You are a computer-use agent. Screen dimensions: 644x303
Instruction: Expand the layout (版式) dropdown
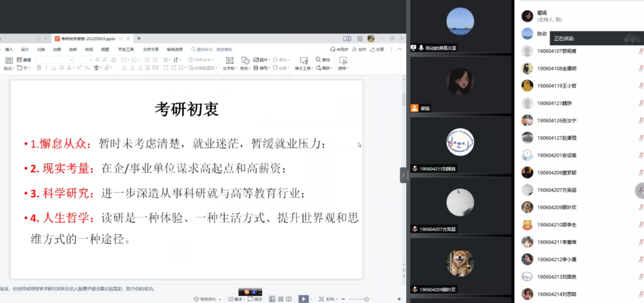[x=9, y=68]
